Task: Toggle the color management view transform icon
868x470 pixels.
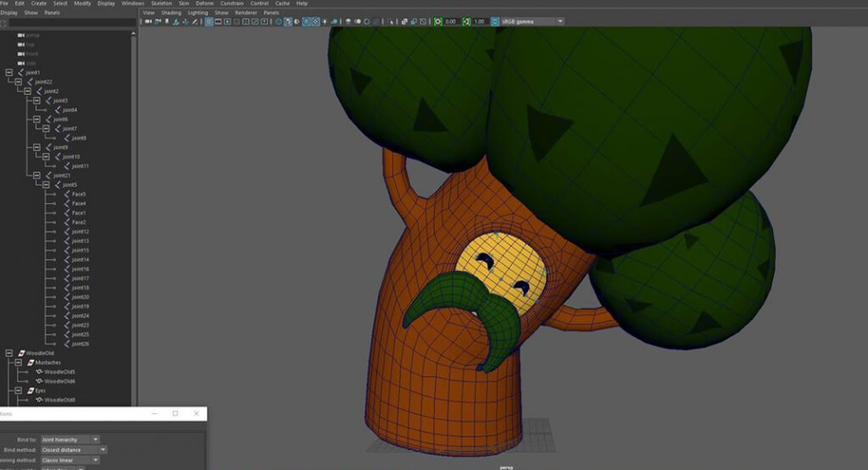Action: click(495, 21)
